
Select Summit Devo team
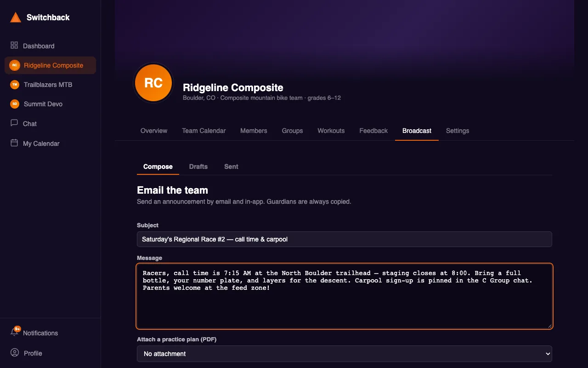pyautogui.click(x=50, y=104)
